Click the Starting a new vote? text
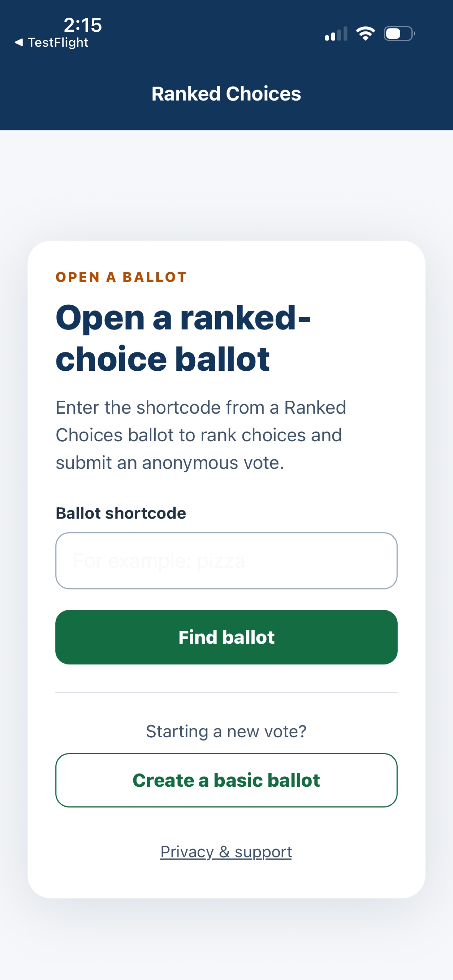Image resolution: width=453 pixels, height=980 pixels. (x=226, y=731)
